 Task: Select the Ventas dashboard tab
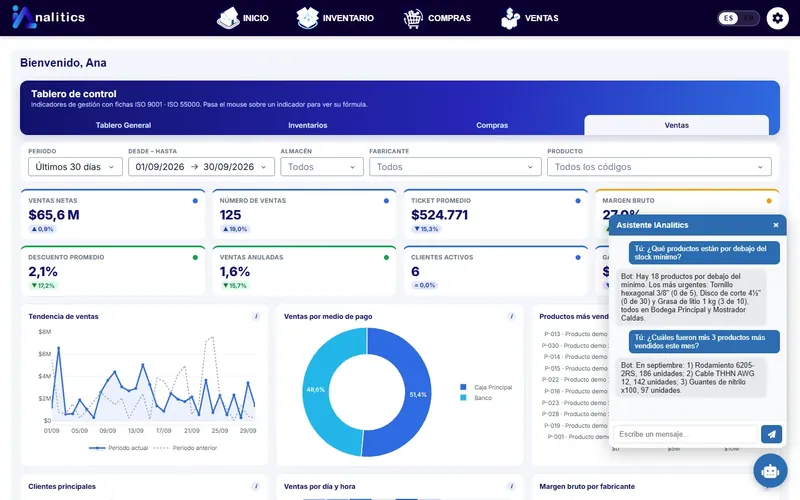[677, 125]
